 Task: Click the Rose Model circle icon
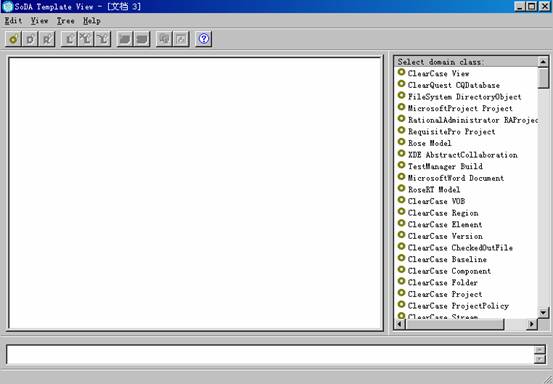[x=401, y=142]
